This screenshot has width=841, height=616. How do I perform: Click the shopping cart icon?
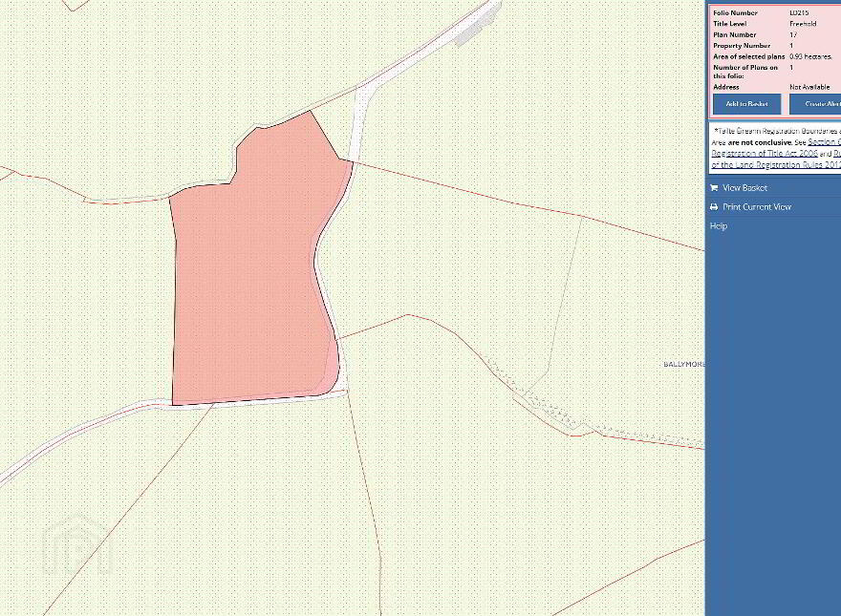(714, 187)
